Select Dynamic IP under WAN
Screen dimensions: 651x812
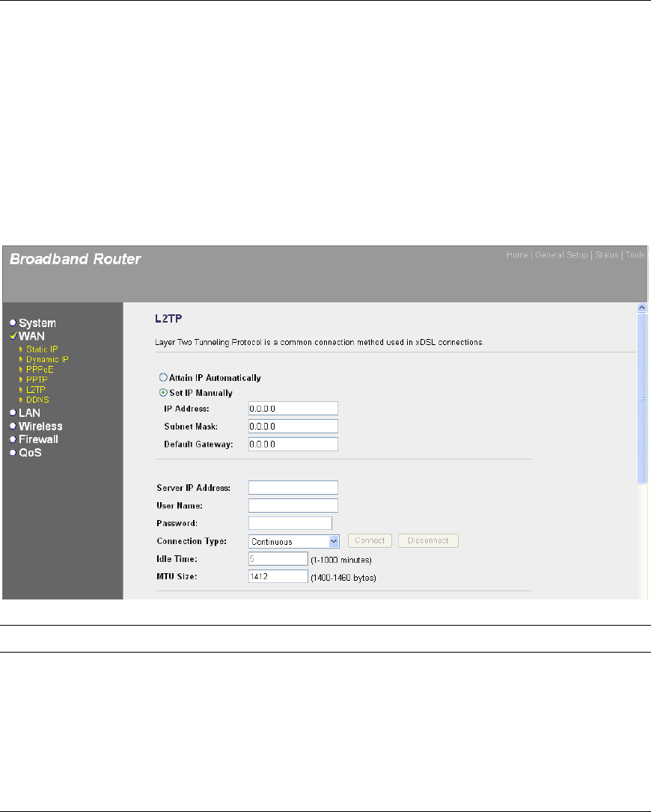click(47, 359)
